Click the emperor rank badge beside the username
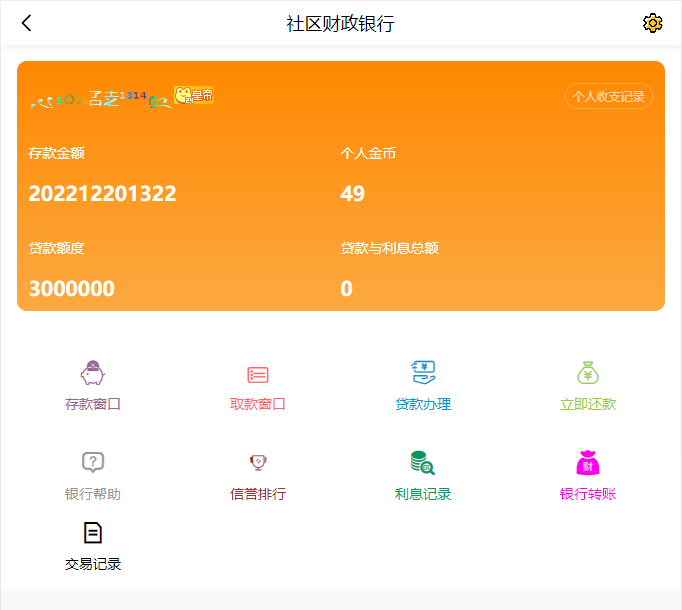The image size is (682, 610). click(x=194, y=96)
